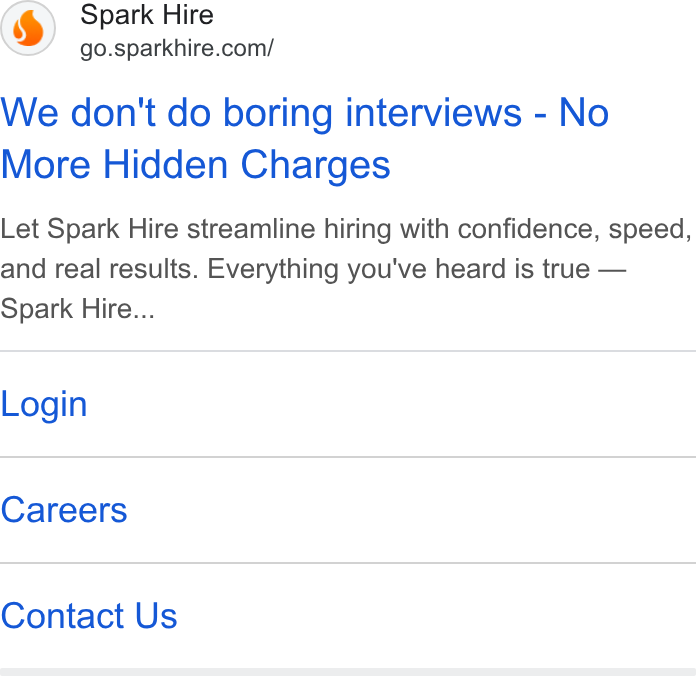The height and width of the screenshot is (676, 696).
Task: Click 'Hire' in the Spark Hire site name
Action: (188, 15)
